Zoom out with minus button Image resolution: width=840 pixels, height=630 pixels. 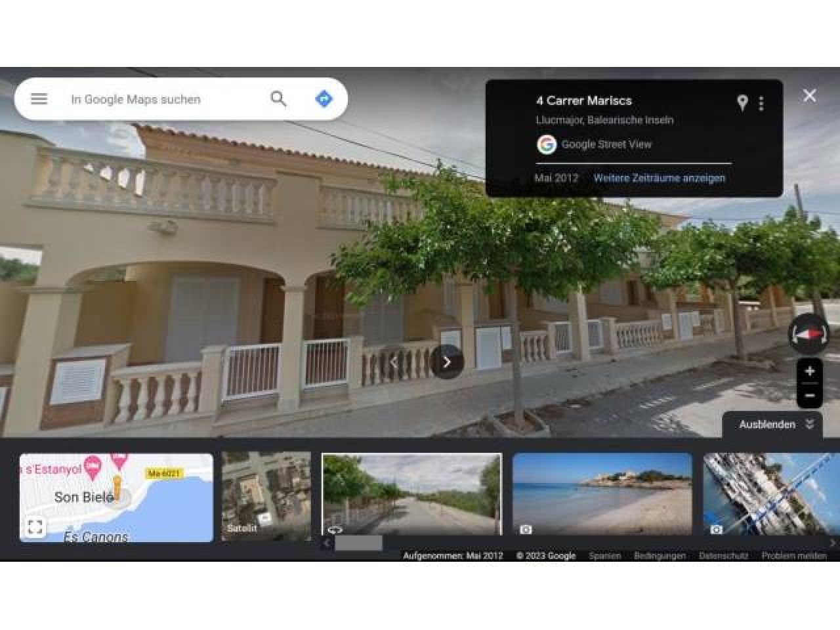809,395
